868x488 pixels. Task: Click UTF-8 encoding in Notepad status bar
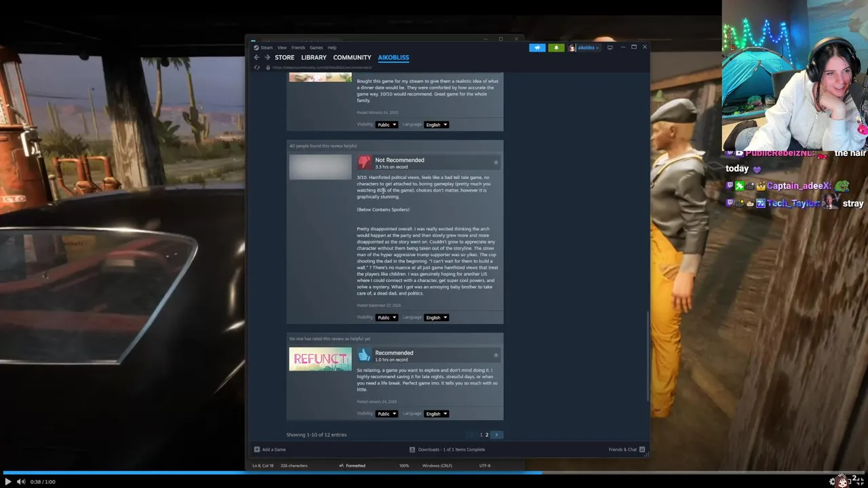[484, 466]
